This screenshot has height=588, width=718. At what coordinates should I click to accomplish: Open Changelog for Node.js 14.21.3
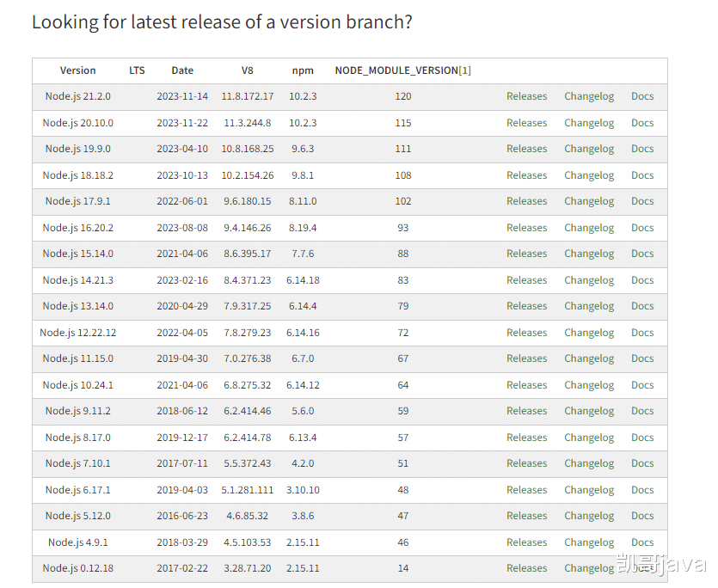pyautogui.click(x=589, y=280)
